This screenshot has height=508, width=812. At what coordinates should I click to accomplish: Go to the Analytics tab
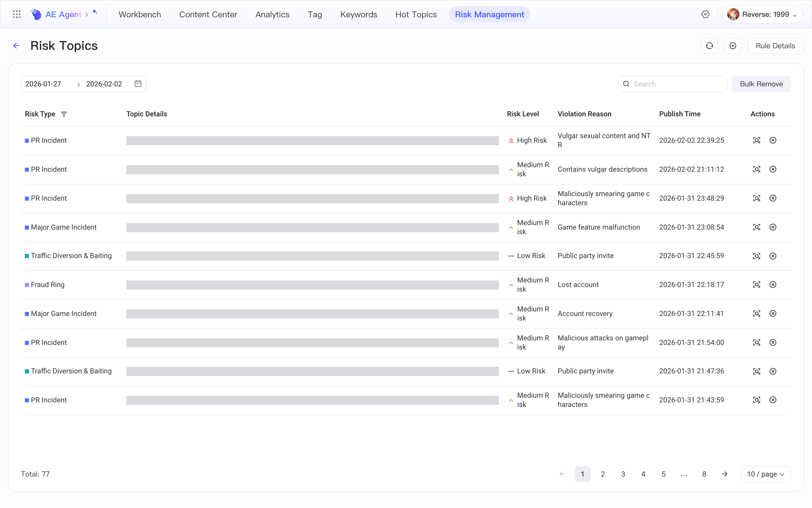coord(273,14)
